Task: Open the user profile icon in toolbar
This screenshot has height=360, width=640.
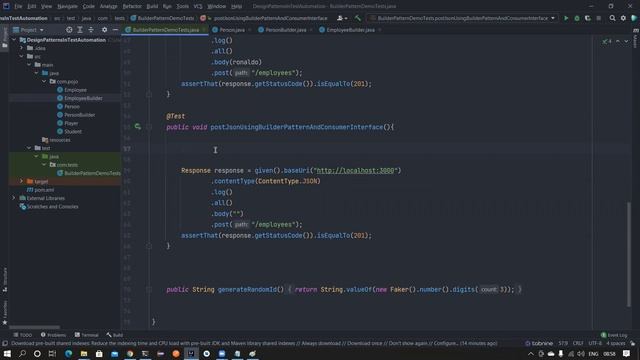Action: click(342, 18)
